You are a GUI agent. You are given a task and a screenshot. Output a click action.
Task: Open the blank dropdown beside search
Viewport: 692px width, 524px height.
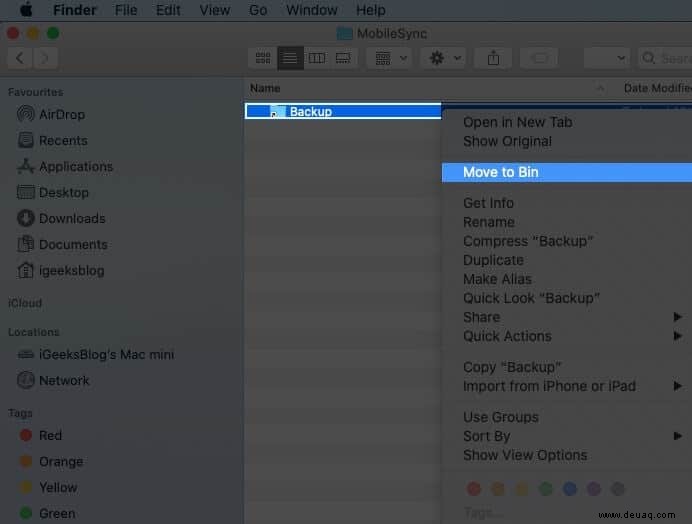point(606,58)
